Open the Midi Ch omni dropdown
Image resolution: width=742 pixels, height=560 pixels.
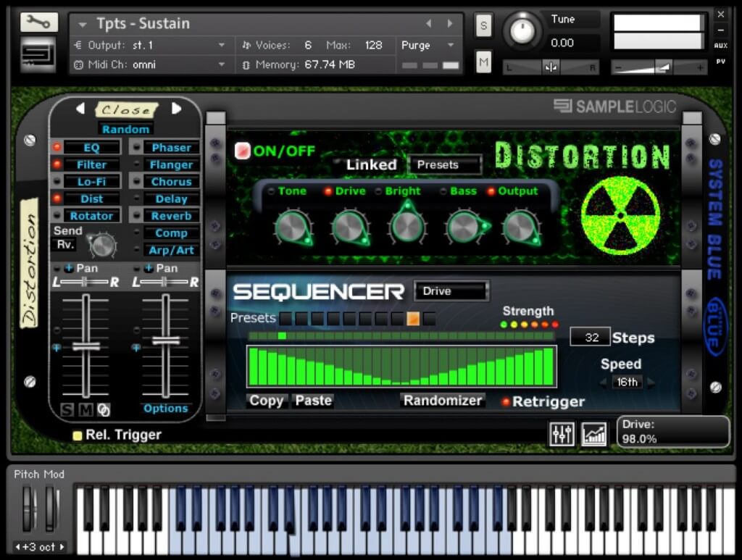[x=149, y=64]
